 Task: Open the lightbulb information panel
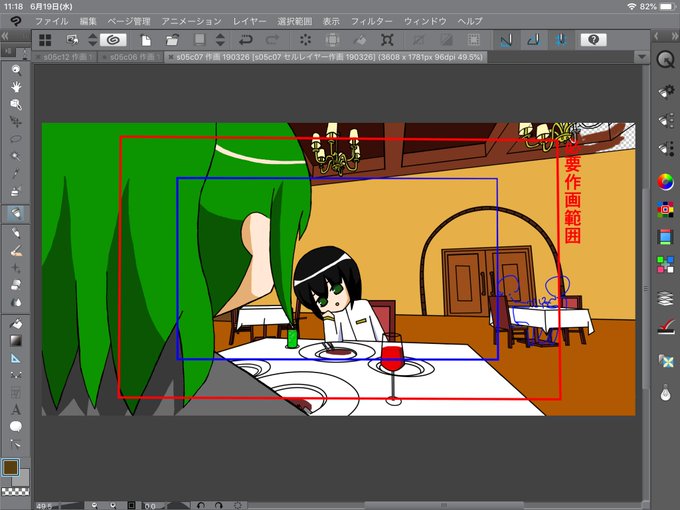pyautogui.click(x=666, y=393)
